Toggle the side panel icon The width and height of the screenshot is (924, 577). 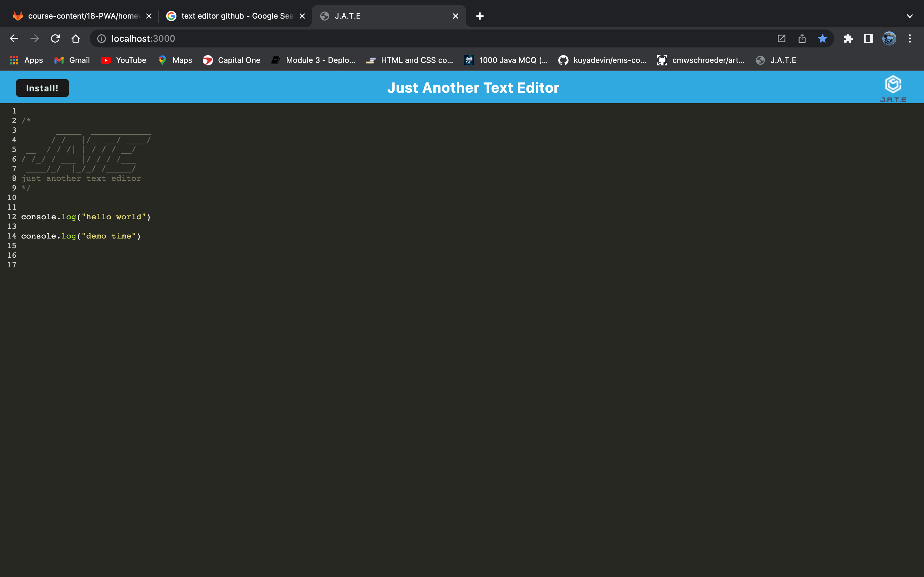click(x=868, y=38)
